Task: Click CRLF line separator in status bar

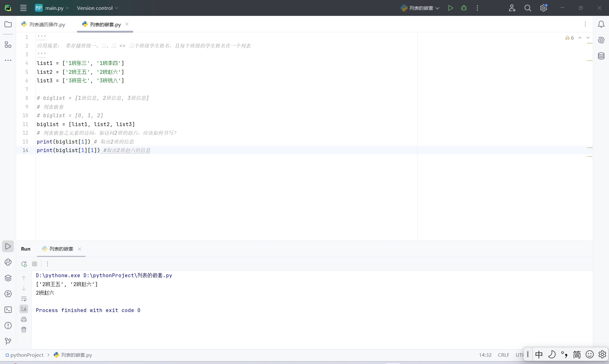Action: [x=503, y=355]
